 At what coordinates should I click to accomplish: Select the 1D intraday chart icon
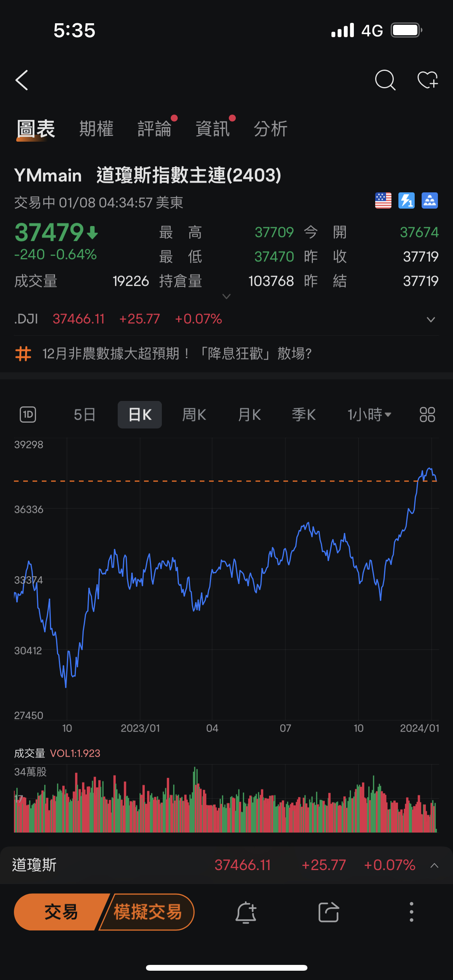(28, 415)
